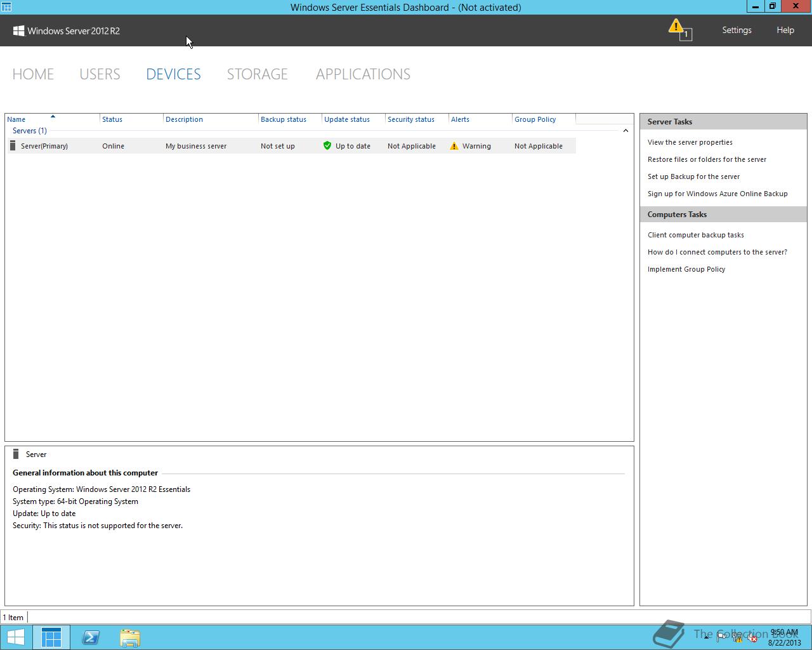Image resolution: width=812 pixels, height=650 pixels.
Task: Sort by the Update status column header
Action: [353, 119]
